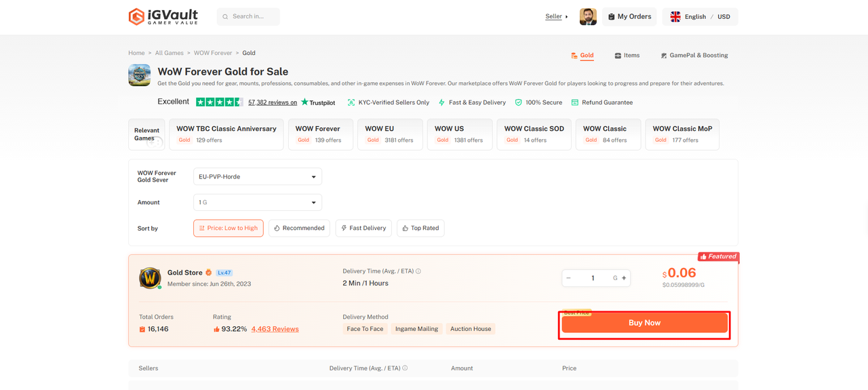Click the Trustpilot star rating
The height and width of the screenshot is (390, 868).
[219, 102]
